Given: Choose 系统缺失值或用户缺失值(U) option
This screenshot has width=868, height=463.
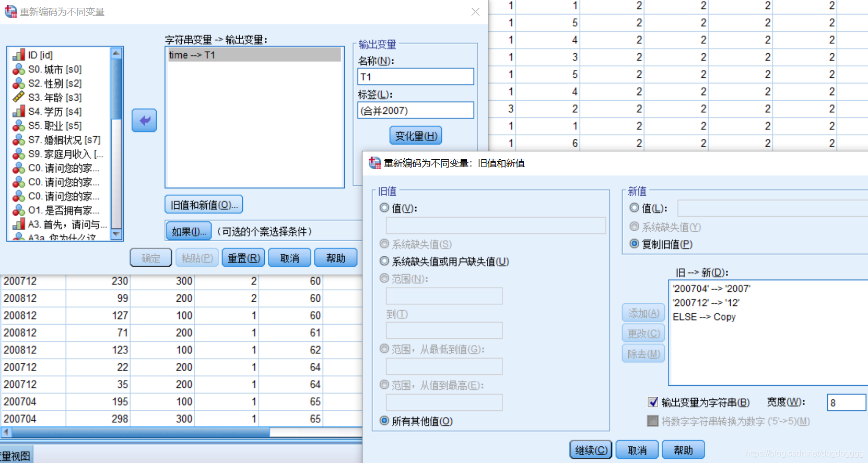Looking at the screenshot, I should 384,261.
